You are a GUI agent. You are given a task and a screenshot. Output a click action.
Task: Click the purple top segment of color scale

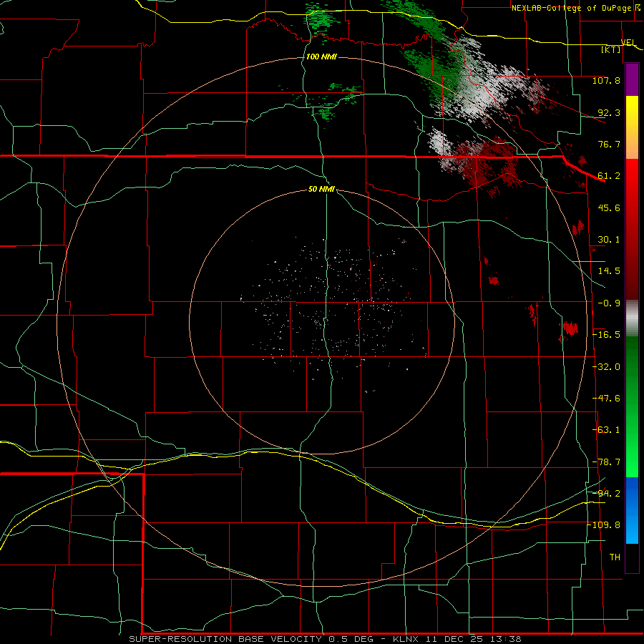[x=632, y=80]
